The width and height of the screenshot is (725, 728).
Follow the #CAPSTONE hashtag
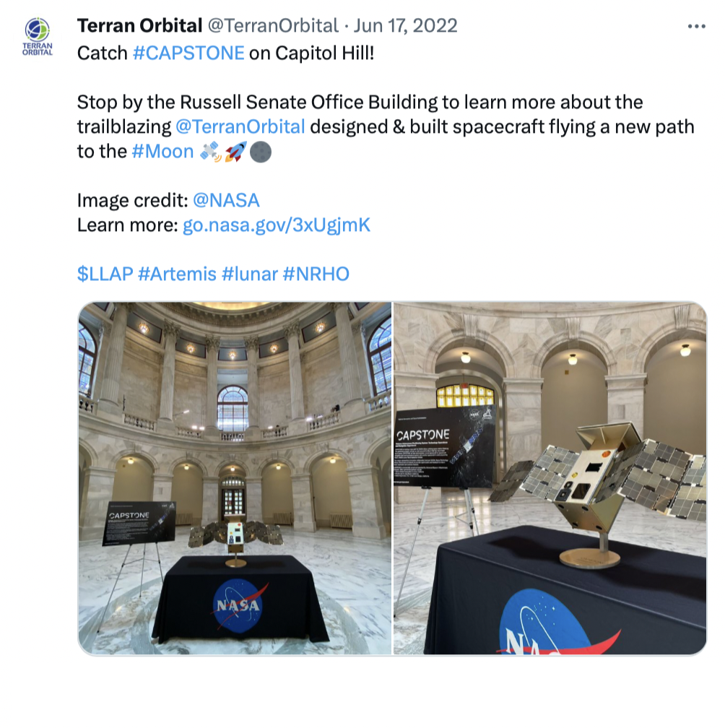[188, 53]
